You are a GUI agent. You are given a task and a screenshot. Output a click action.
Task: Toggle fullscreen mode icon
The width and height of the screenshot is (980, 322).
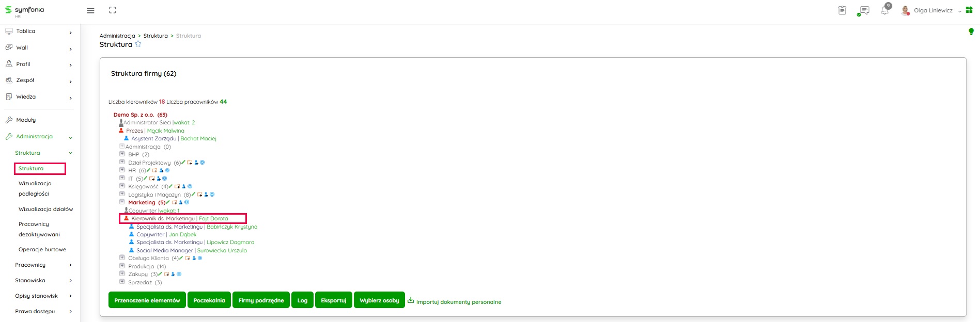[x=113, y=10]
